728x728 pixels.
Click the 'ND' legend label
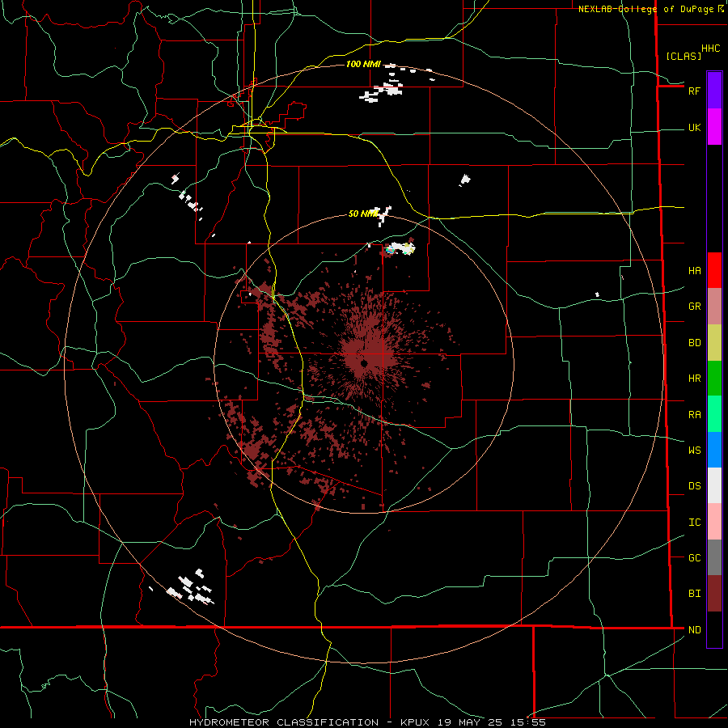694,630
